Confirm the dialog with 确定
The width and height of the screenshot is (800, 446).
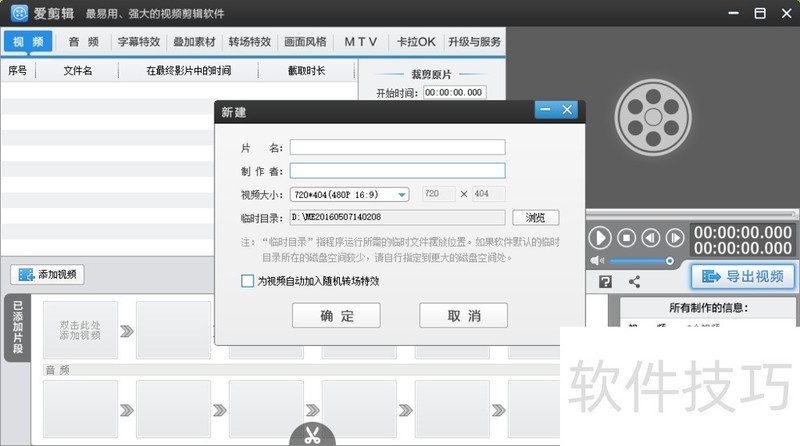336,315
